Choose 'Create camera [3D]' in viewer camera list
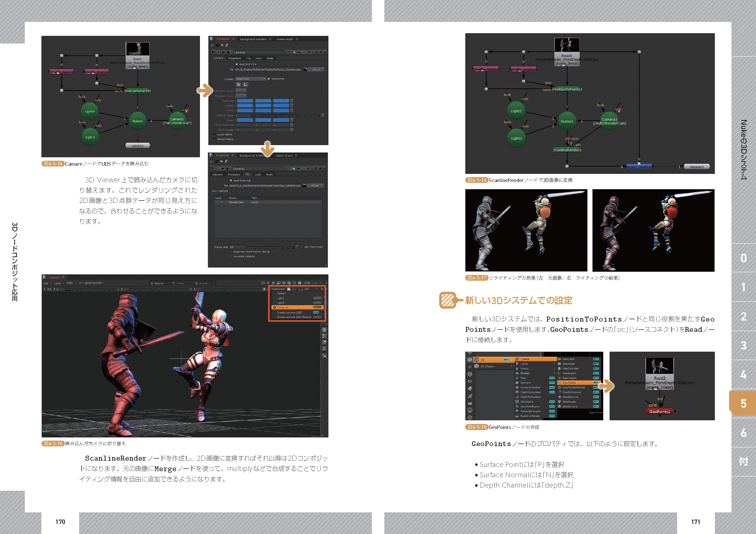The height and width of the screenshot is (534, 756). (289, 312)
